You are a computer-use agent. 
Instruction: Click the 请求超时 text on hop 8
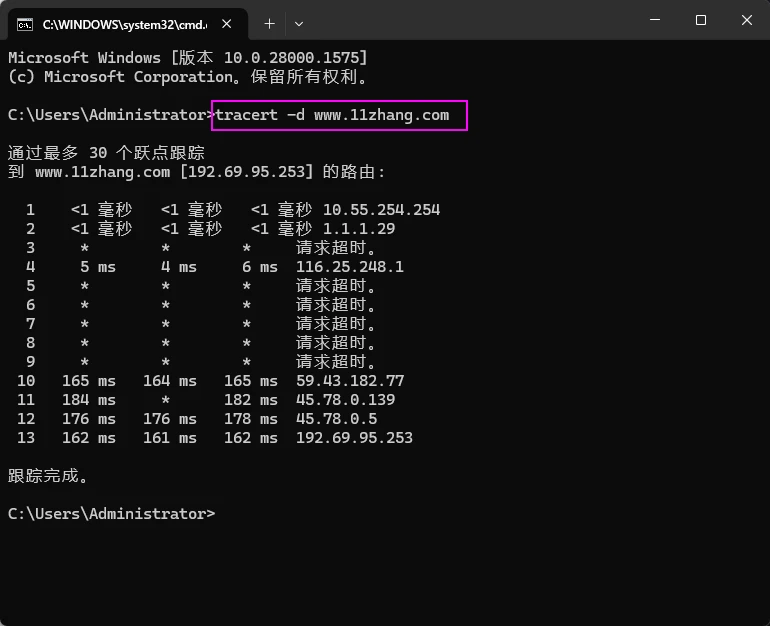coord(336,343)
